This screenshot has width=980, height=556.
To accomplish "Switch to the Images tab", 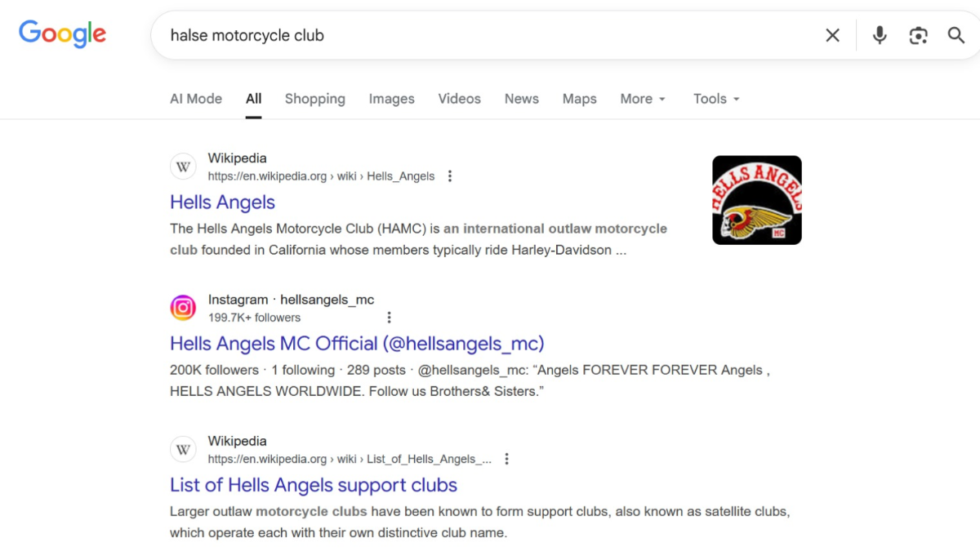I will (x=391, y=99).
